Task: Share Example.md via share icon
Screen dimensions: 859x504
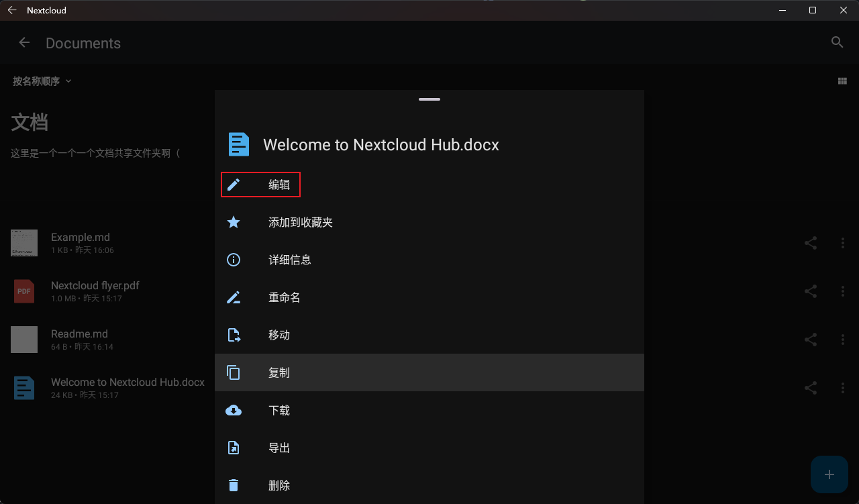Action: (x=811, y=243)
